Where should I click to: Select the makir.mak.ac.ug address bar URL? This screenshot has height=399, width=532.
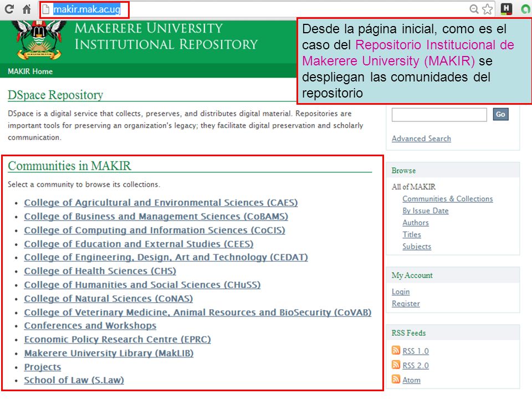87,9
